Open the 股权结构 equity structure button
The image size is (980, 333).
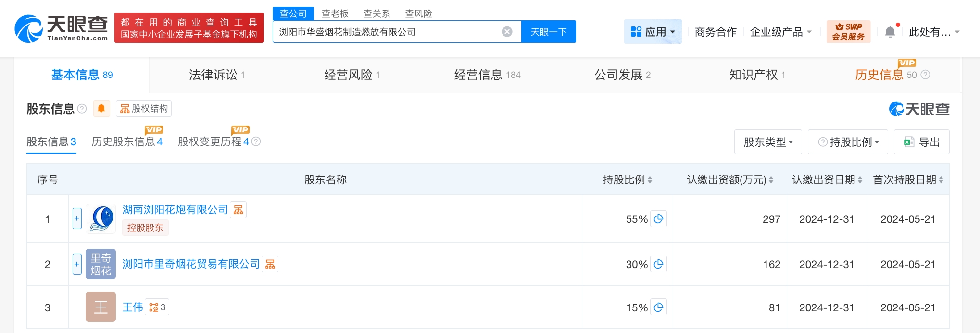coord(144,109)
